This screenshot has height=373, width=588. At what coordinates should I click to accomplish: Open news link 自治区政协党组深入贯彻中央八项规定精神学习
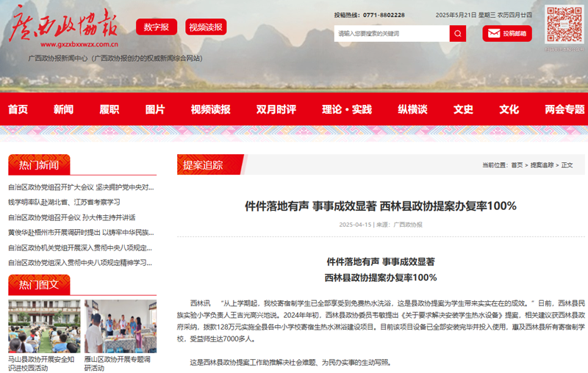pyautogui.click(x=80, y=263)
